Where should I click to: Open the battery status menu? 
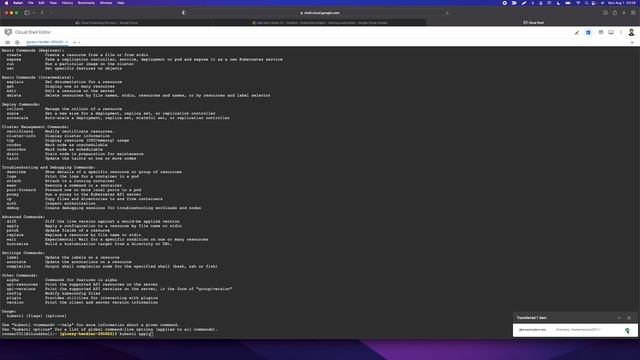[568, 3]
